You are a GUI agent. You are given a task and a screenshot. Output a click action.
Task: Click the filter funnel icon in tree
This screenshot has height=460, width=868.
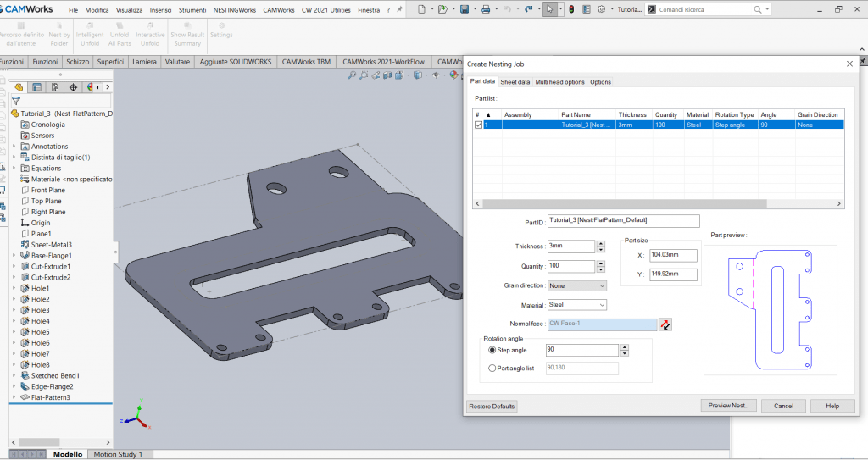tap(16, 101)
